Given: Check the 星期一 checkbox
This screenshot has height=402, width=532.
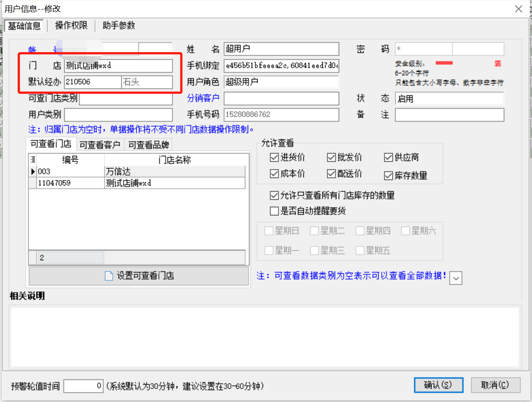Looking at the screenshot, I should (x=268, y=251).
